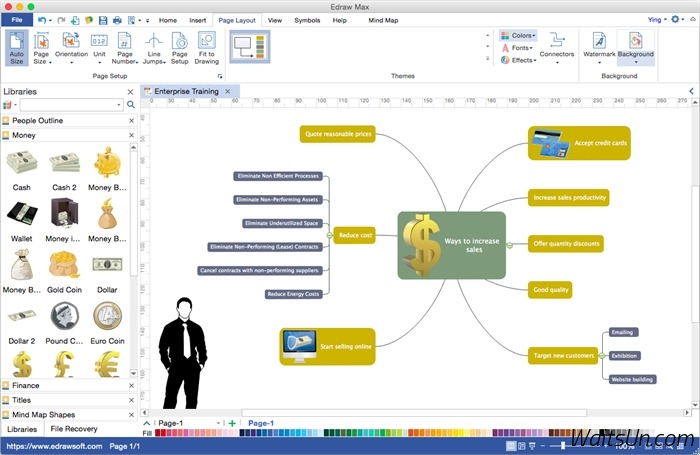The image size is (700, 455).
Task: Open the Watermark tool
Action: click(x=599, y=46)
